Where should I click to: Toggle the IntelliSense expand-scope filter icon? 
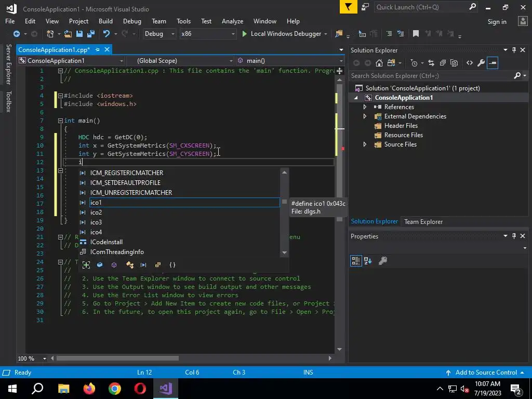(86, 265)
